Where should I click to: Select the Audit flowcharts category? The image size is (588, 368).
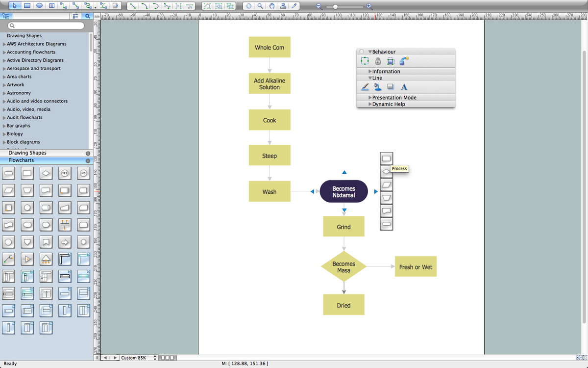click(24, 118)
